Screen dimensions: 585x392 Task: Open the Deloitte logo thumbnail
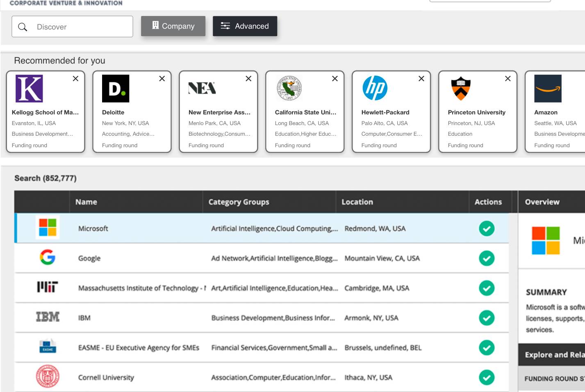click(116, 89)
